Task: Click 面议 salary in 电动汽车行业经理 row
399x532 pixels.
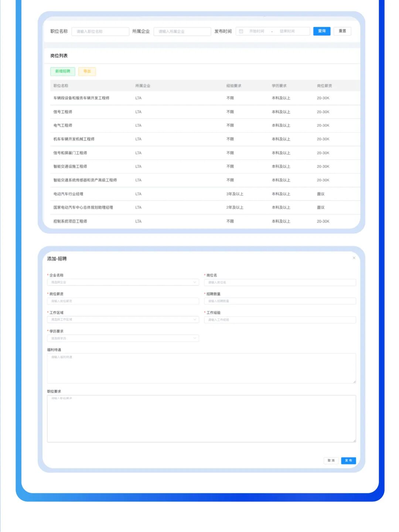Action: tap(321, 194)
